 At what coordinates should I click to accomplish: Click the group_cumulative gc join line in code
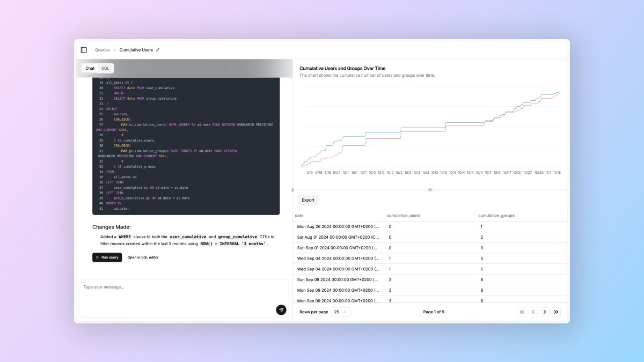[152, 198]
